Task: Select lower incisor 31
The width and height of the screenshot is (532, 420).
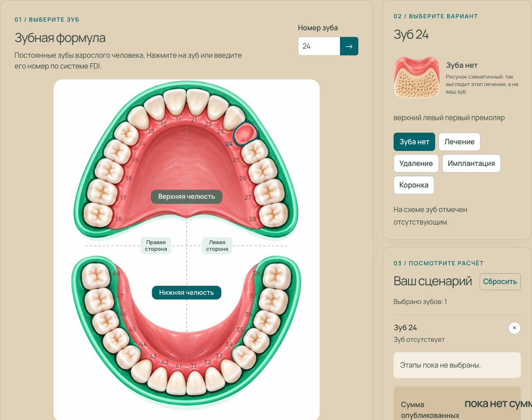Action: tap(196, 383)
